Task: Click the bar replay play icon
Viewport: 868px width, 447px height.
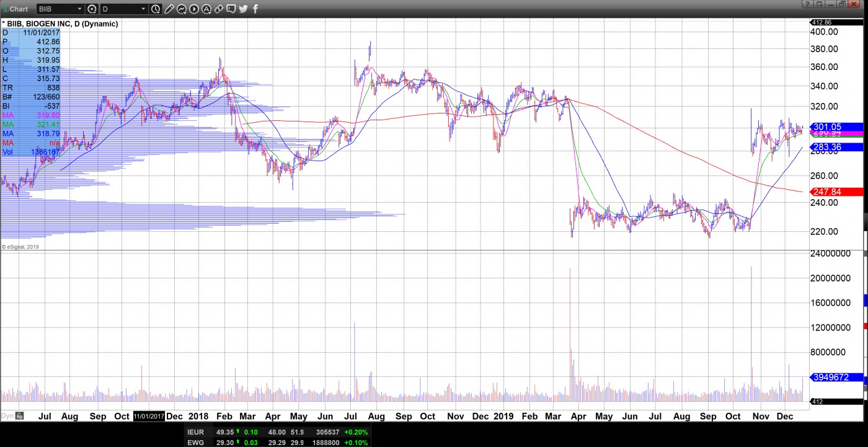Action: [x=194, y=9]
